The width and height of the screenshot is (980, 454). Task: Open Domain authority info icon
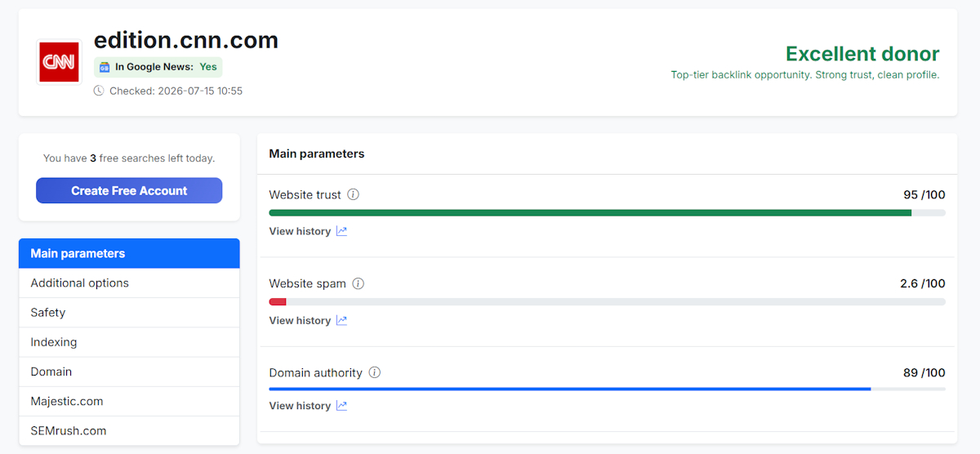(375, 372)
